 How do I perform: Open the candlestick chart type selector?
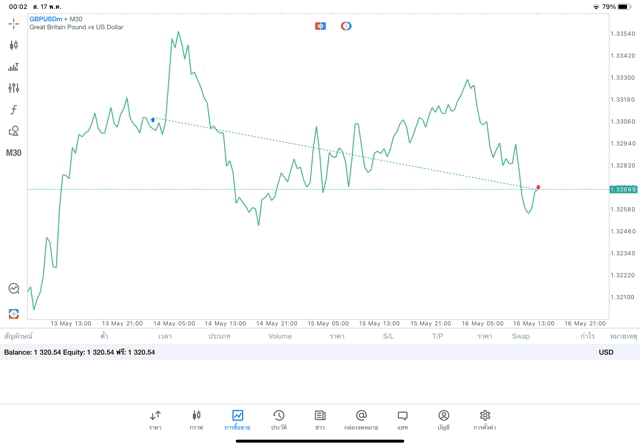(14, 45)
